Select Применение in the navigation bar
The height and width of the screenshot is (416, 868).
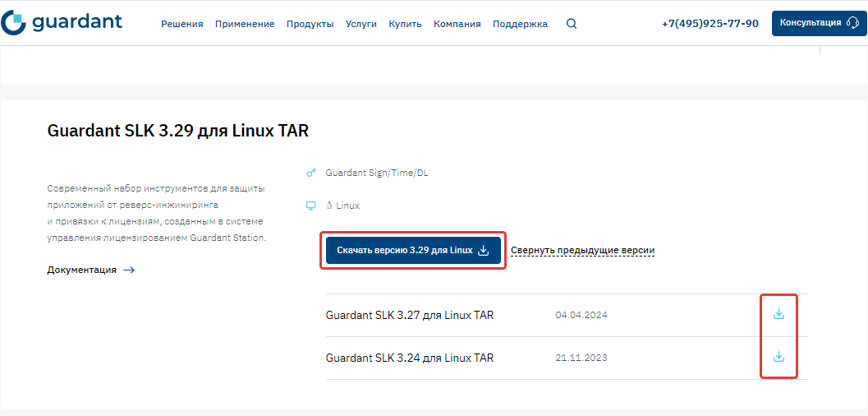click(x=245, y=24)
